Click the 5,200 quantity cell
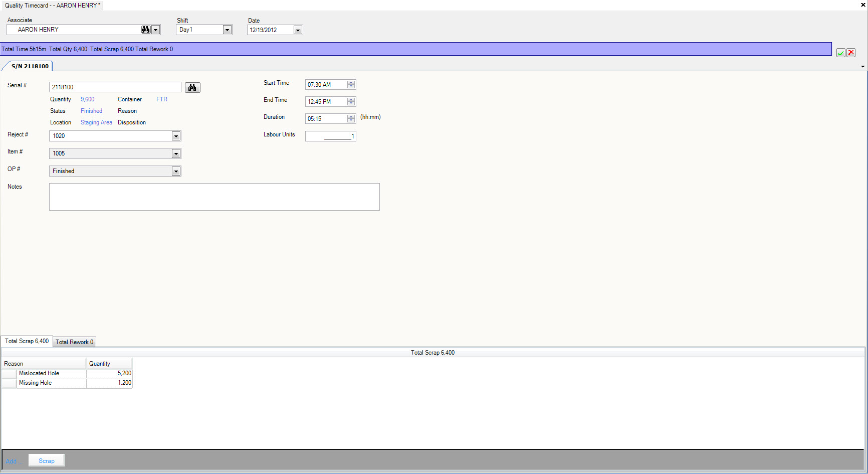Image resolution: width=868 pixels, height=474 pixels. point(109,373)
